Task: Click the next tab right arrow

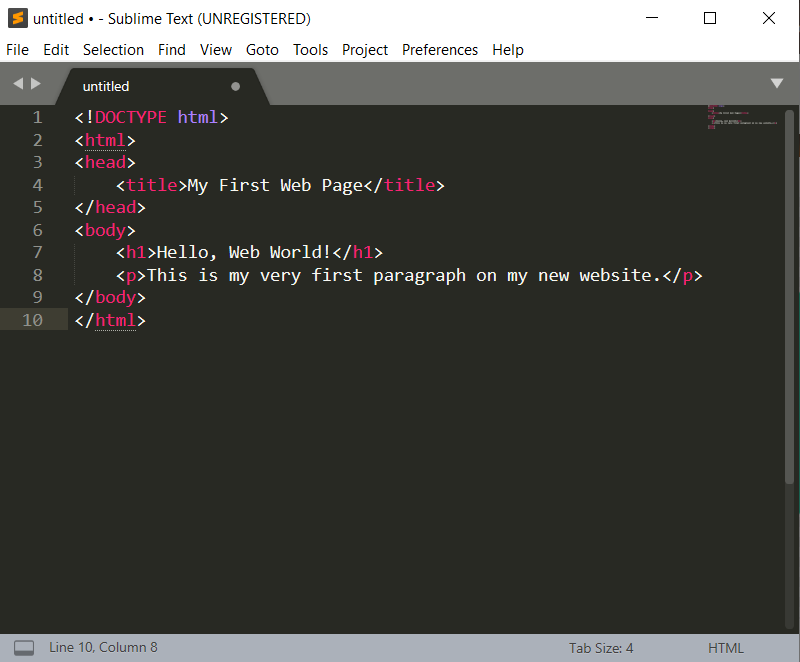Action: pos(37,85)
